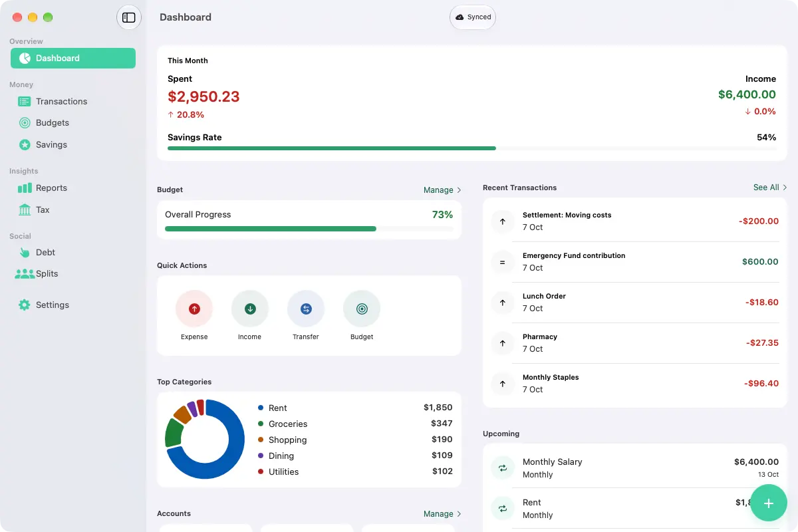The width and height of the screenshot is (798, 532).
Task: Click the $2,950.23 spent amount
Action: pos(203,96)
